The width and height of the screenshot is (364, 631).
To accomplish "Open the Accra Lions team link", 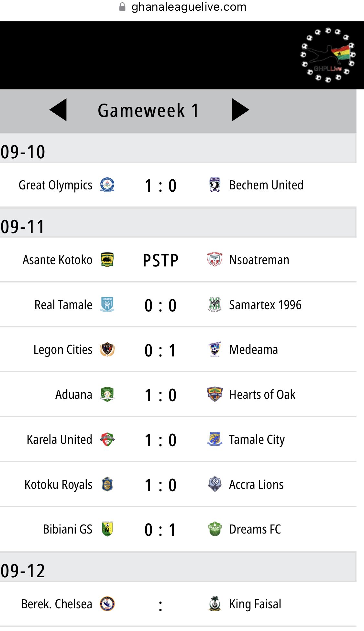I will 256,485.
